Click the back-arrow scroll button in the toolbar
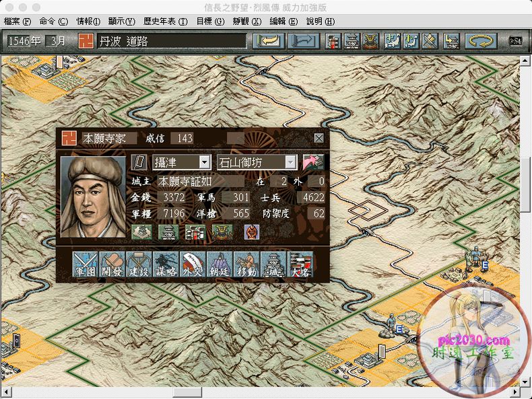Viewport: 532px width, 399px height. [x=269, y=41]
